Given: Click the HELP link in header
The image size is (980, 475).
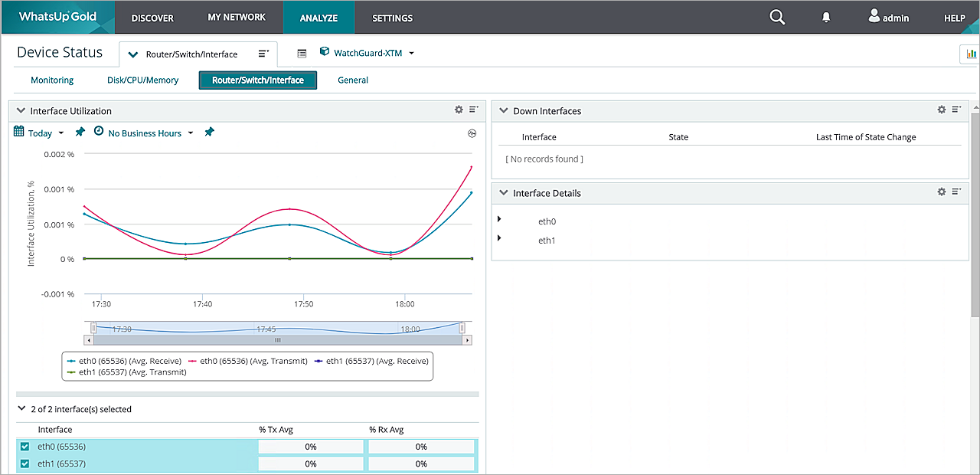Looking at the screenshot, I should [954, 18].
